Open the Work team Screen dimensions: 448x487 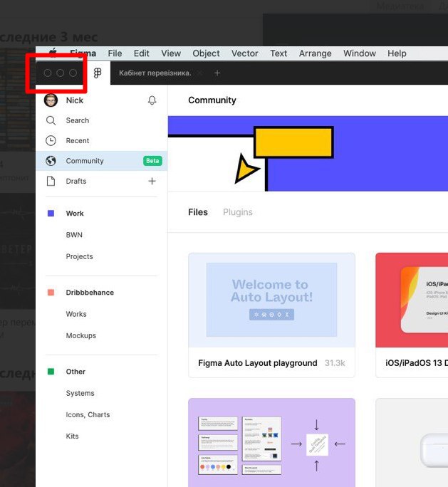(75, 214)
